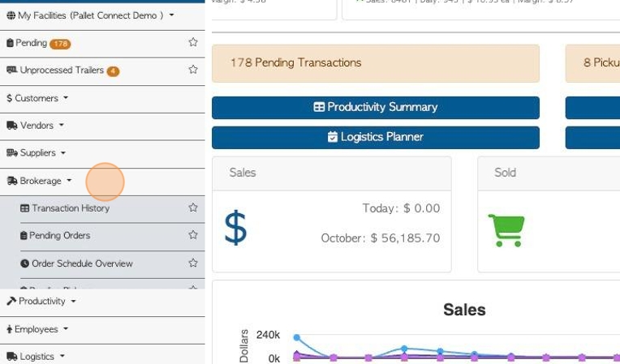Open Pending Orders under Brokerage
Viewport: 620px width, 364px height.
pos(55,235)
